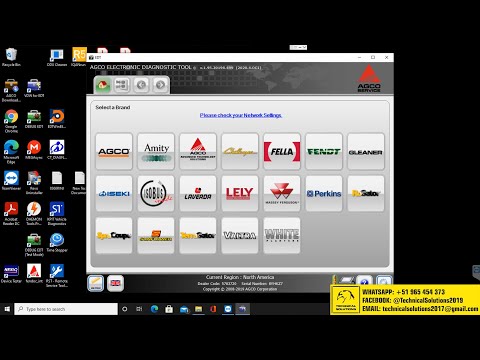Launch Google Chrome from the desktop

point(11,121)
